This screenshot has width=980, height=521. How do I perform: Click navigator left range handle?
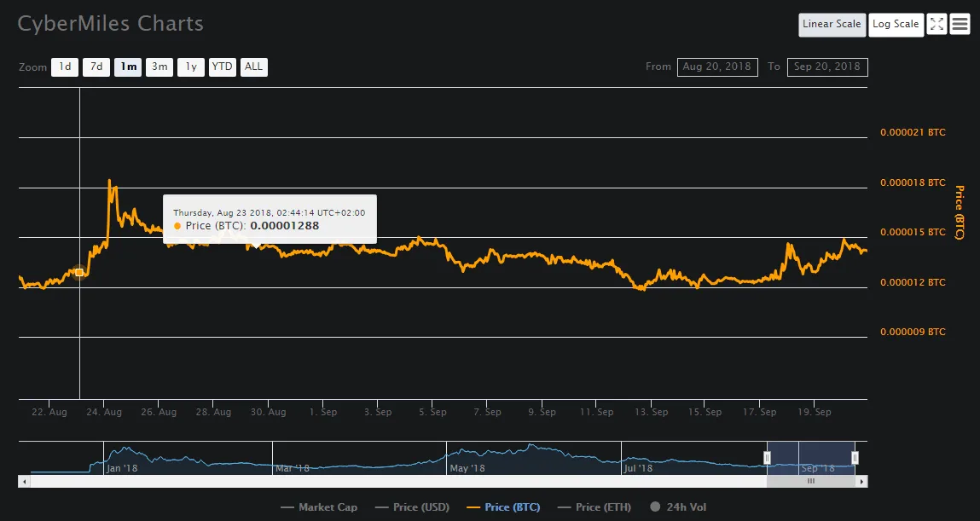pos(767,458)
